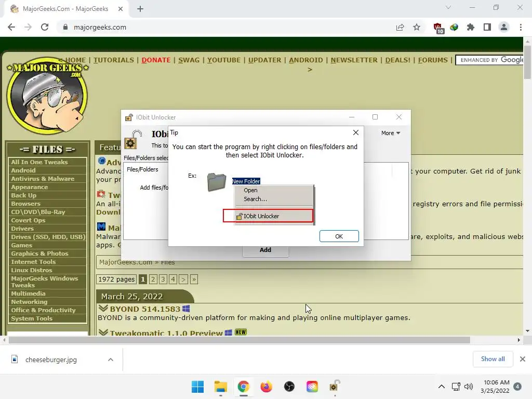532x399 pixels.
Task: Click the address bar showing majorgeeks.com
Action: click(224, 27)
